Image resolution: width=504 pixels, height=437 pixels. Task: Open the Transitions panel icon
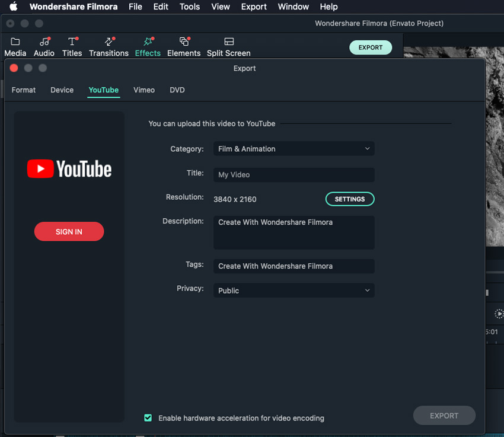point(109,42)
